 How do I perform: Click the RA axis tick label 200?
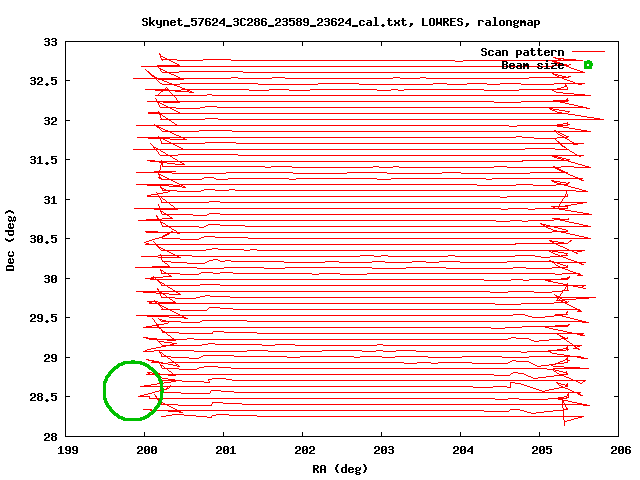click(x=147, y=450)
